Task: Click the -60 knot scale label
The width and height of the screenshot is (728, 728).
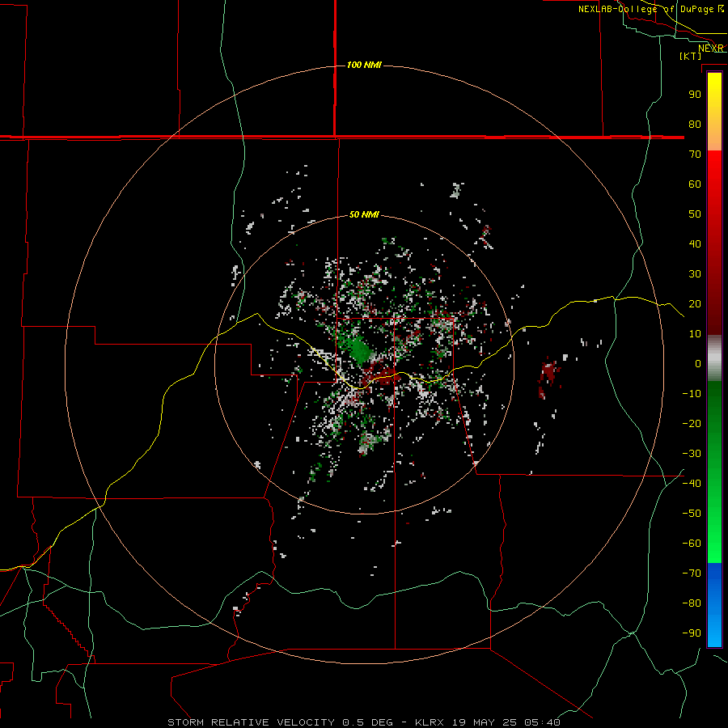Action: coord(692,544)
